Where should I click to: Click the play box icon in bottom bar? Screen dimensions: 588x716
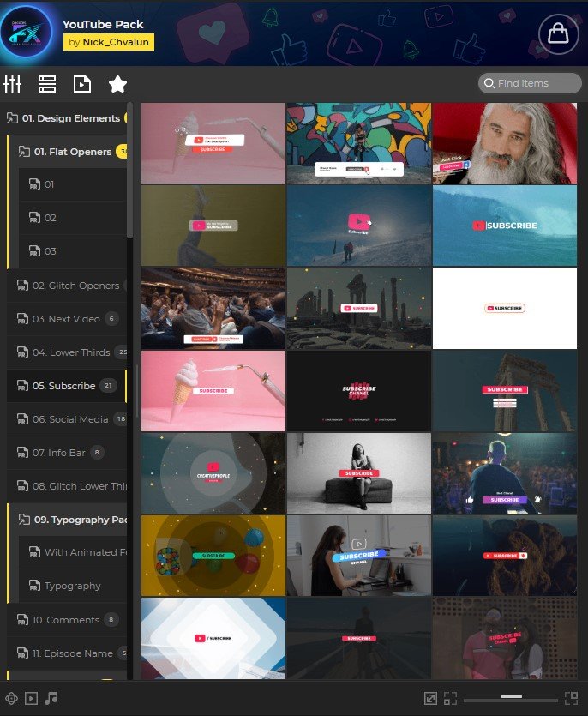coord(32,699)
